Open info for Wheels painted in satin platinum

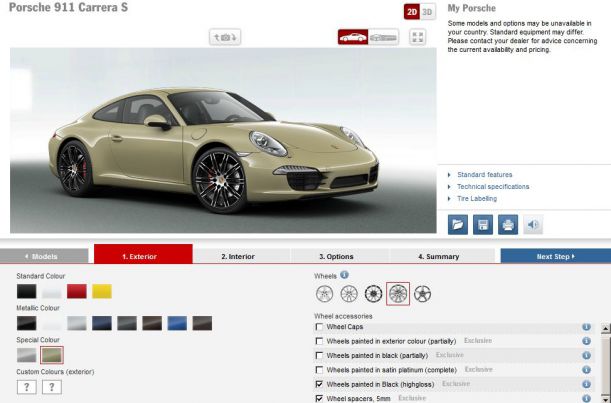586,369
